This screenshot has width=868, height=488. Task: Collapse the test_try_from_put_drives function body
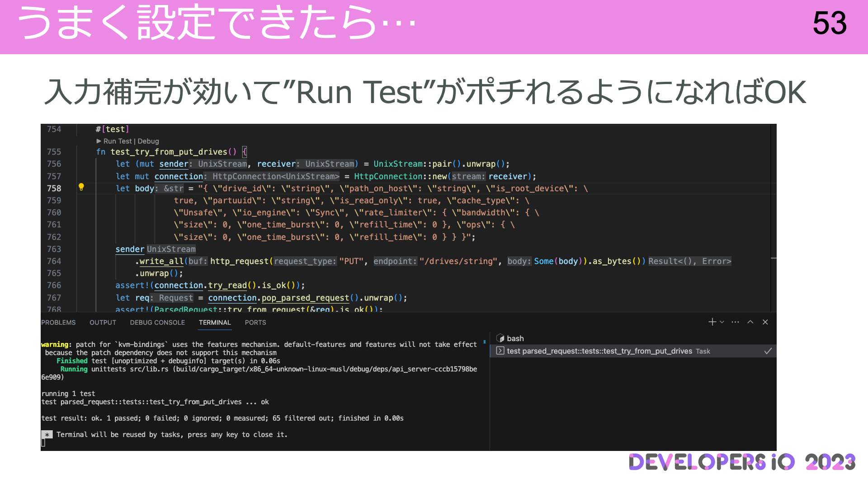pos(89,152)
